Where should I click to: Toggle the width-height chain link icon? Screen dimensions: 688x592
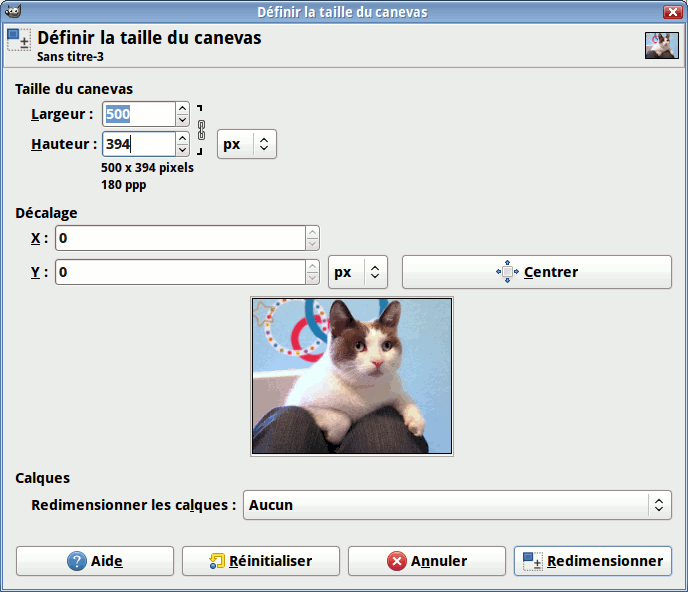click(200, 129)
